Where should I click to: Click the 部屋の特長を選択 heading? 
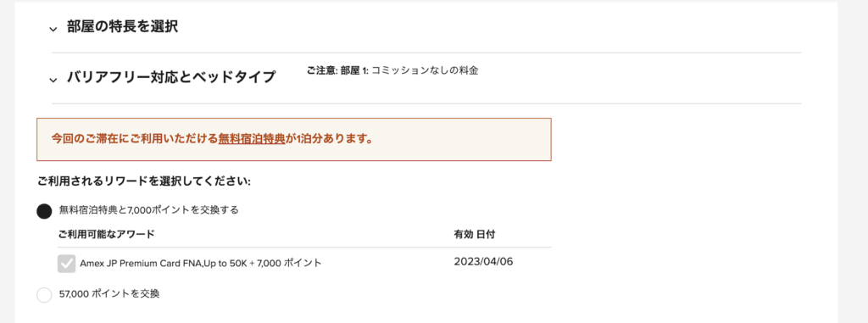click(x=122, y=26)
